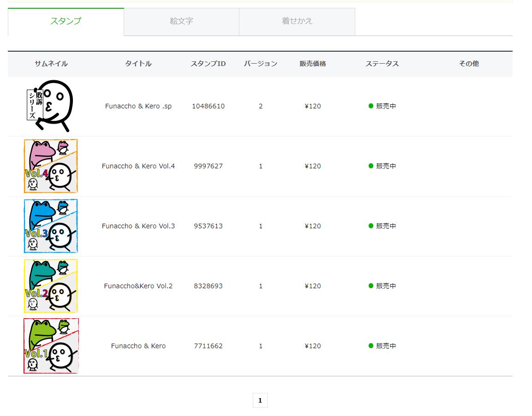Click the ステータス column header
The height and width of the screenshot is (416, 532).
[383, 64]
